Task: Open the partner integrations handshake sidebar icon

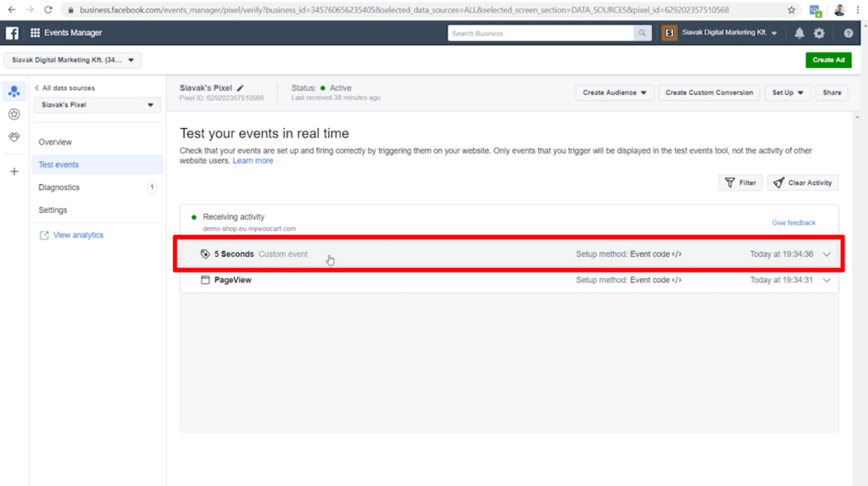Action: [x=14, y=137]
